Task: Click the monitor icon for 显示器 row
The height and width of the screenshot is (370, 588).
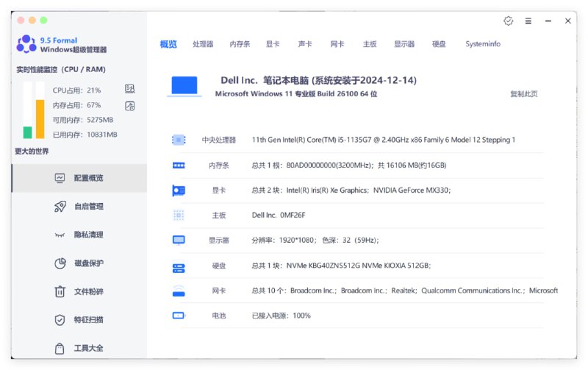Action: [x=179, y=240]
